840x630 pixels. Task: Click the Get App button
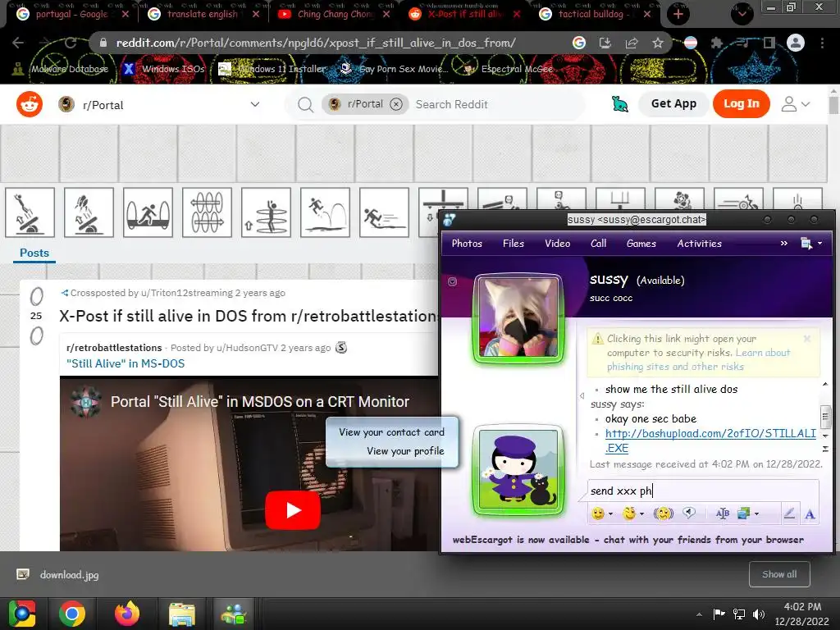[673, 104]
